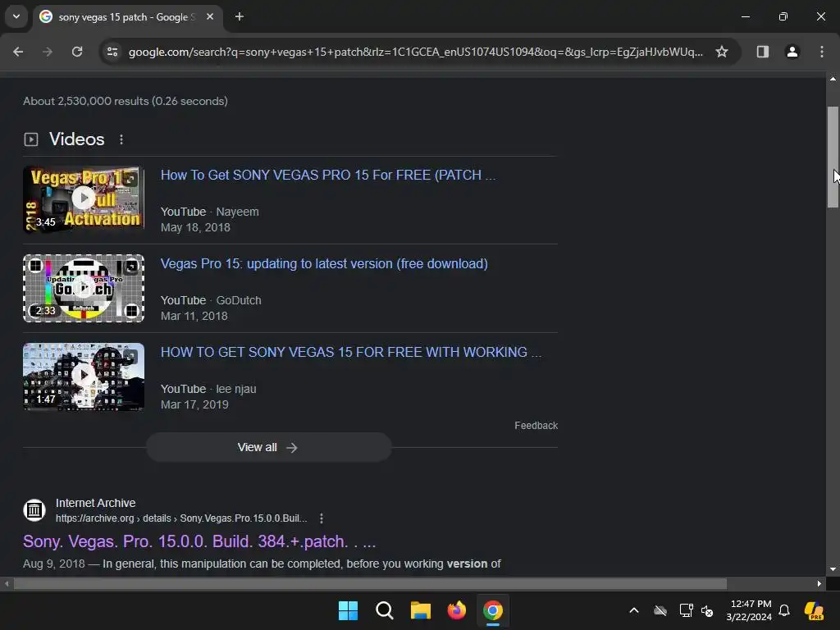840x630 pixels.
Task: Click the Chrome taskbar icon
Action: coord(493,610)
